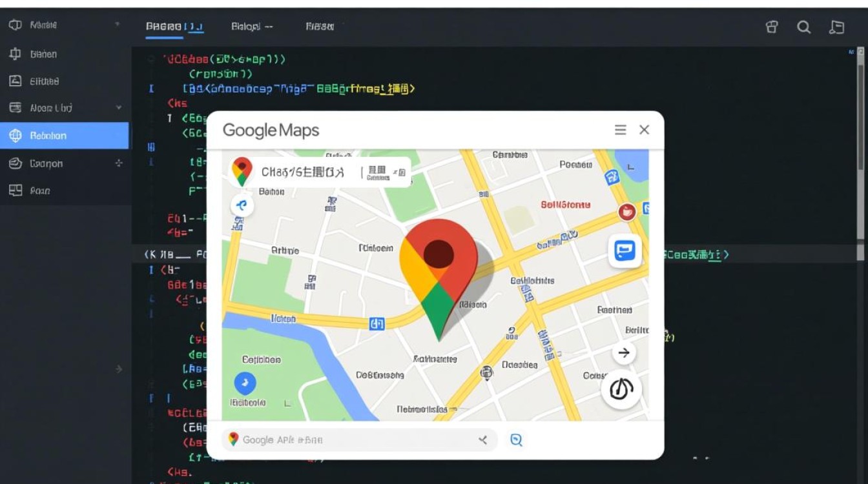Screen dimensions: 868x484
Task: Switch to the second editor tab
Action: tap(252, 26)
